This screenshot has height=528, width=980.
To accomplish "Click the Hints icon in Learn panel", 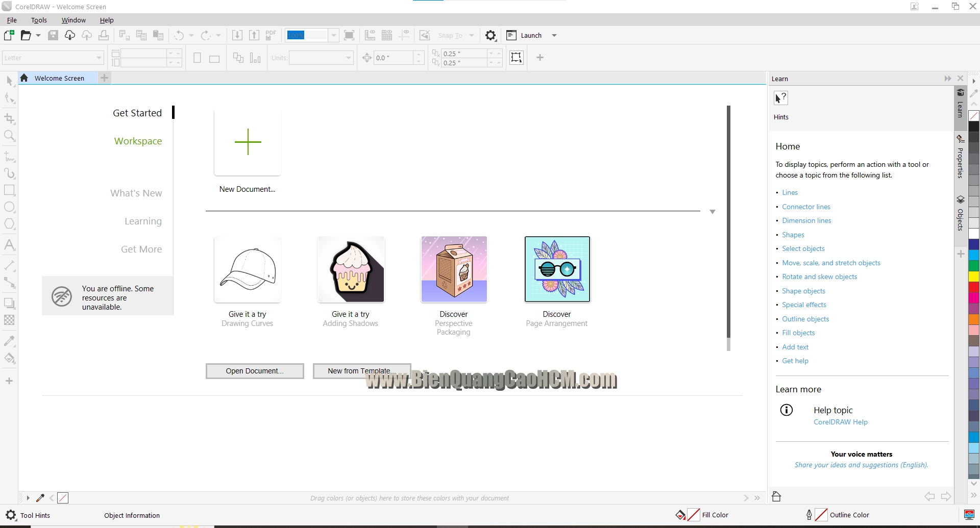I will pos(781,98).
